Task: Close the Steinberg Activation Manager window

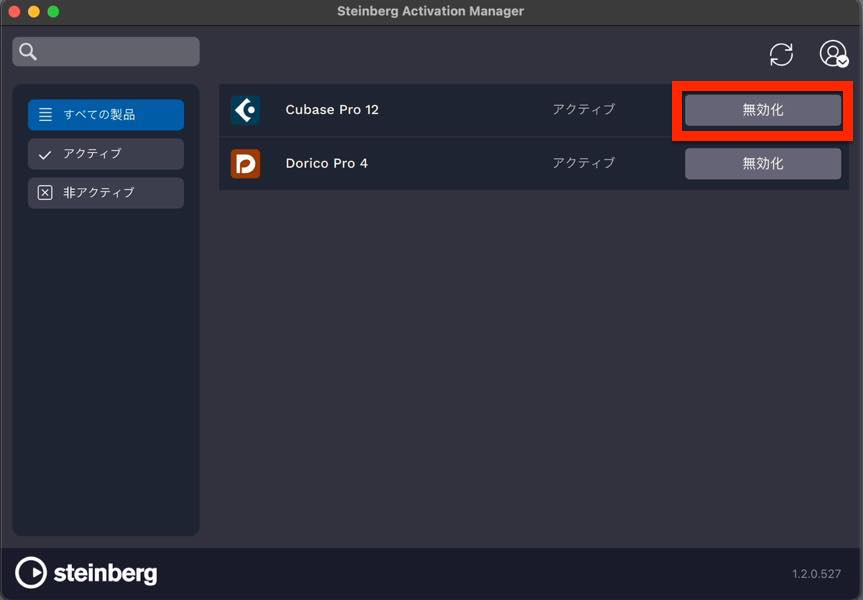Action: 14,12
